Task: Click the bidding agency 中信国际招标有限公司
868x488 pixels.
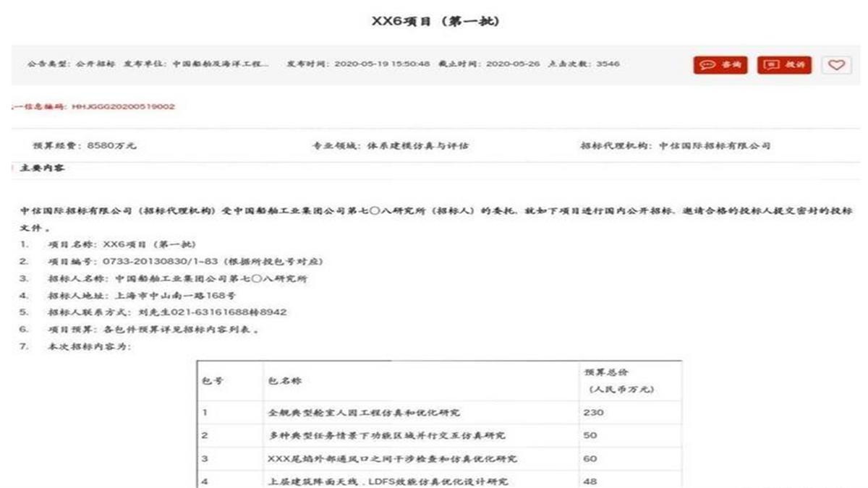Action: (714, 146)
